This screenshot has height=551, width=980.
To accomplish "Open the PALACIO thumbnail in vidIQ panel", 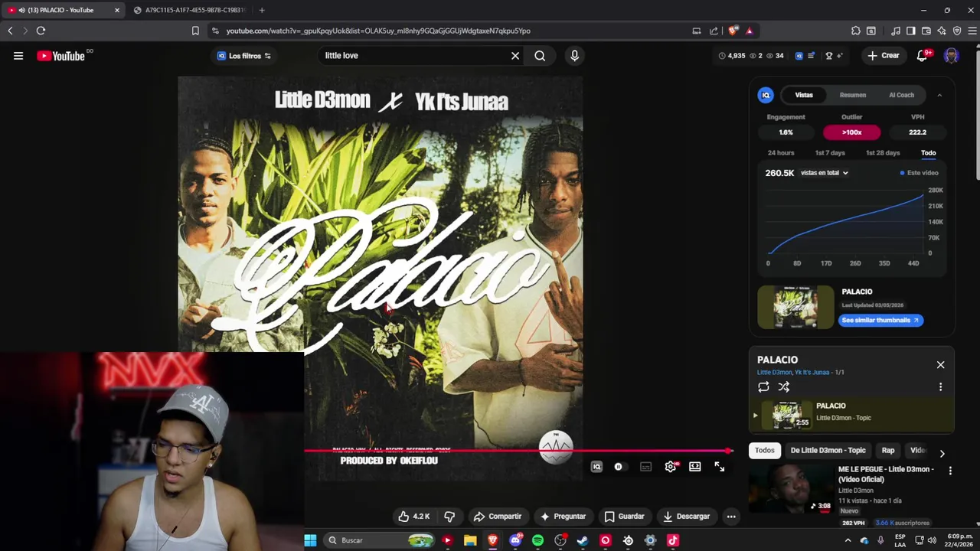I will pos(795,307).
